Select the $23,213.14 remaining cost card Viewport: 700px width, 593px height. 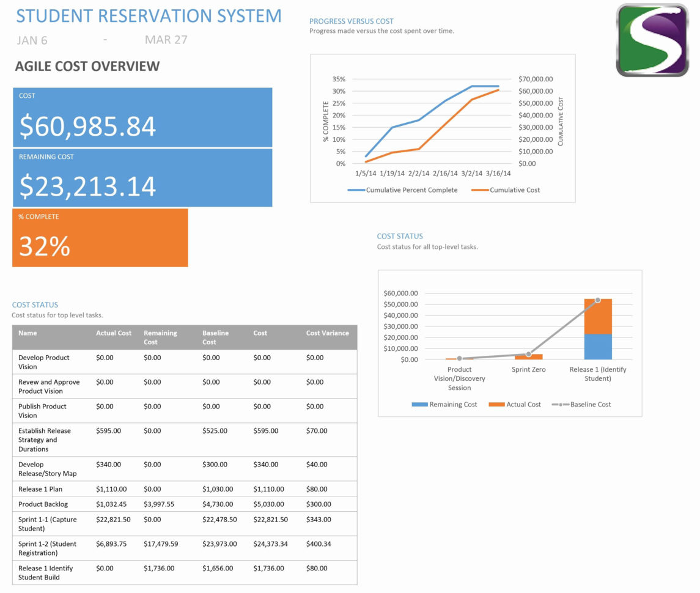(x=142, y=178)
